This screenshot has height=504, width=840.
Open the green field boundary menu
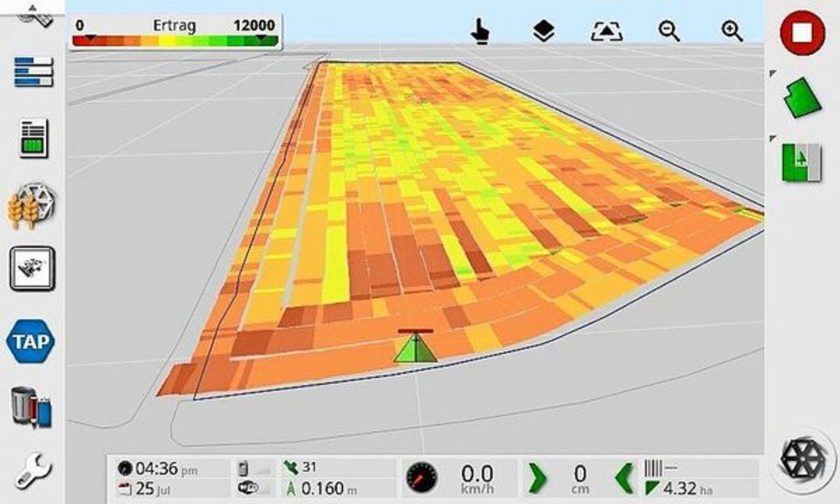(802, 97)
